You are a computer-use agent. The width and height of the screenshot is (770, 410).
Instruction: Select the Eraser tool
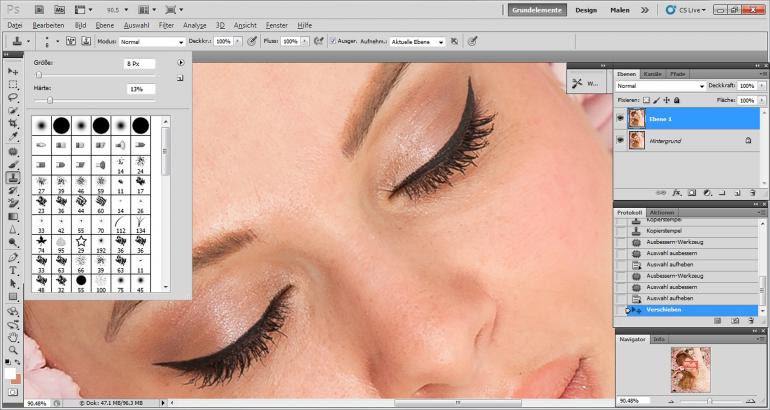13,203
